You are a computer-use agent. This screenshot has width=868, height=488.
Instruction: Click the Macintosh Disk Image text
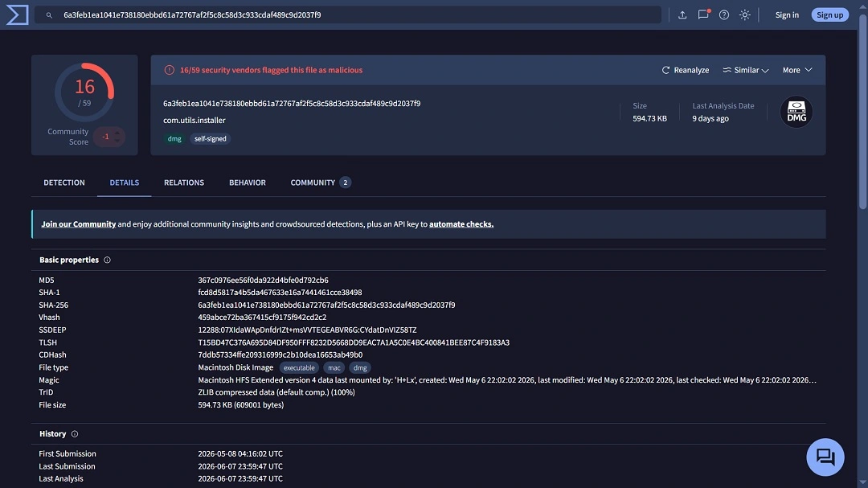click(235, 367)
